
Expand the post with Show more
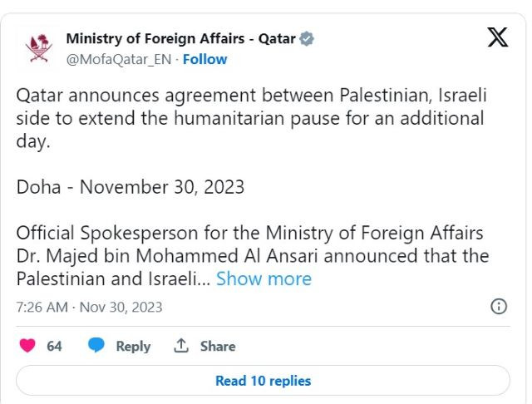[x=264, y=279]
